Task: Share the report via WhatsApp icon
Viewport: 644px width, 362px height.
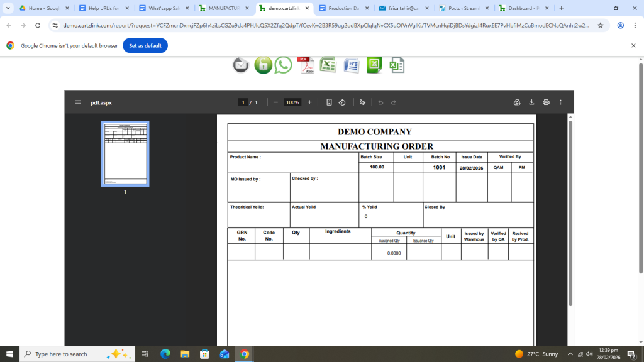Action: pos(284,65)
